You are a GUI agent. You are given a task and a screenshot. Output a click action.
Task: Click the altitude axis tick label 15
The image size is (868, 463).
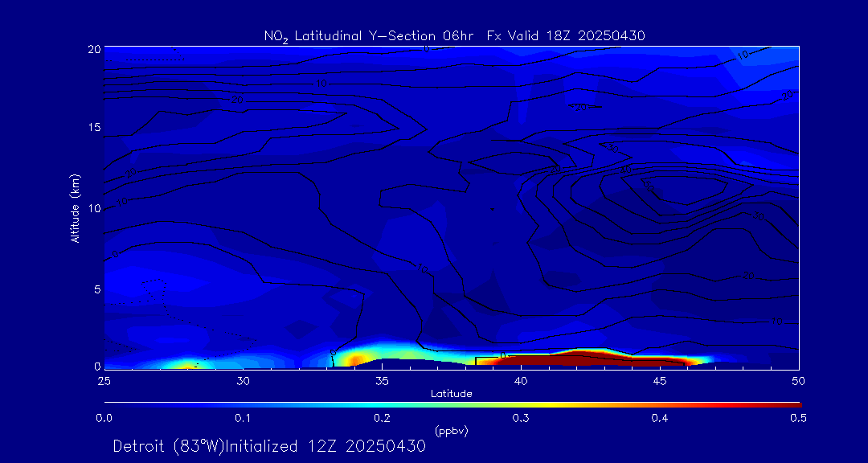(95, 127)
